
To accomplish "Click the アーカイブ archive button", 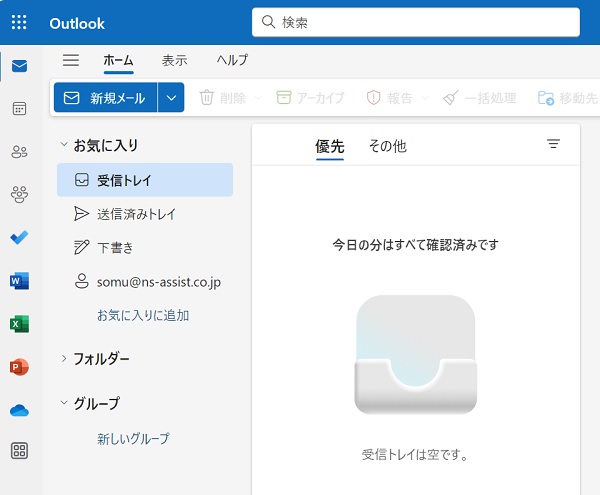I will pyautogui.click(x=310, y=98).
